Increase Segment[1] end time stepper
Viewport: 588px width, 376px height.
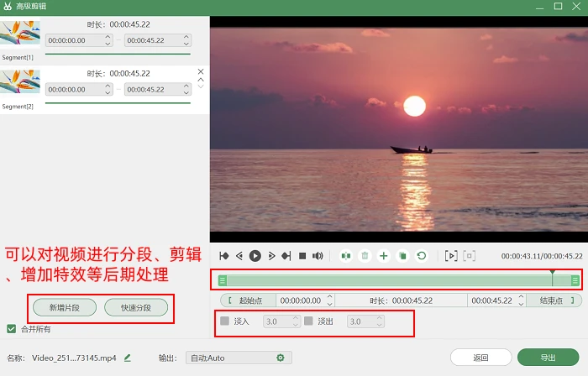[x=186, y=37]
